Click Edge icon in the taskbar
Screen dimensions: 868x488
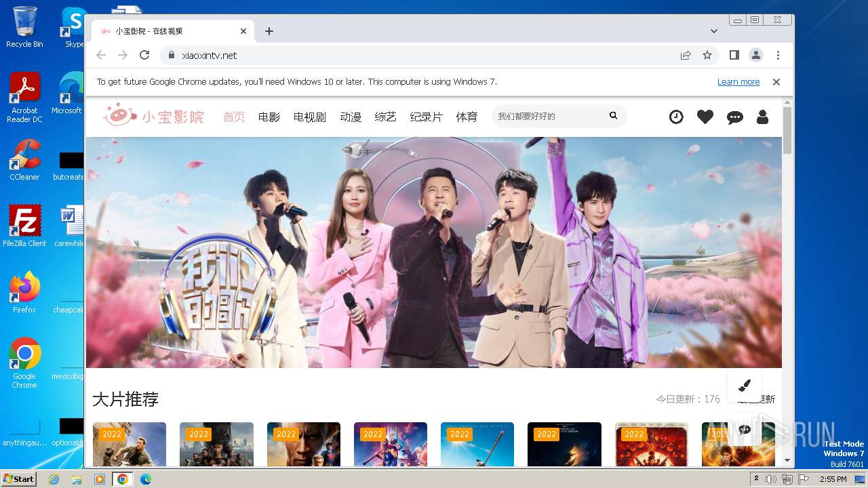point(145,479)
